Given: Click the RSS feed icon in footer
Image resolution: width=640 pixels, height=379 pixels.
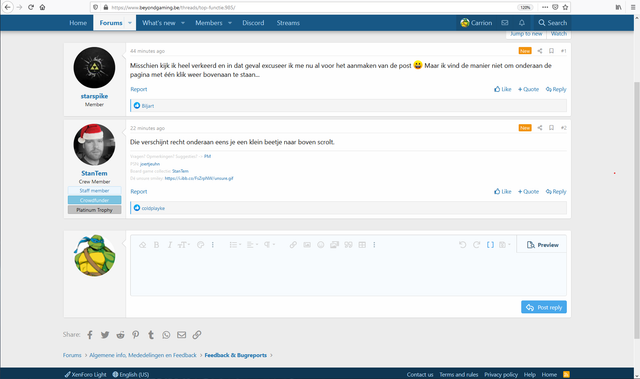Looking at the screenshot, I should pyautogui.click(x=567, y=375).
